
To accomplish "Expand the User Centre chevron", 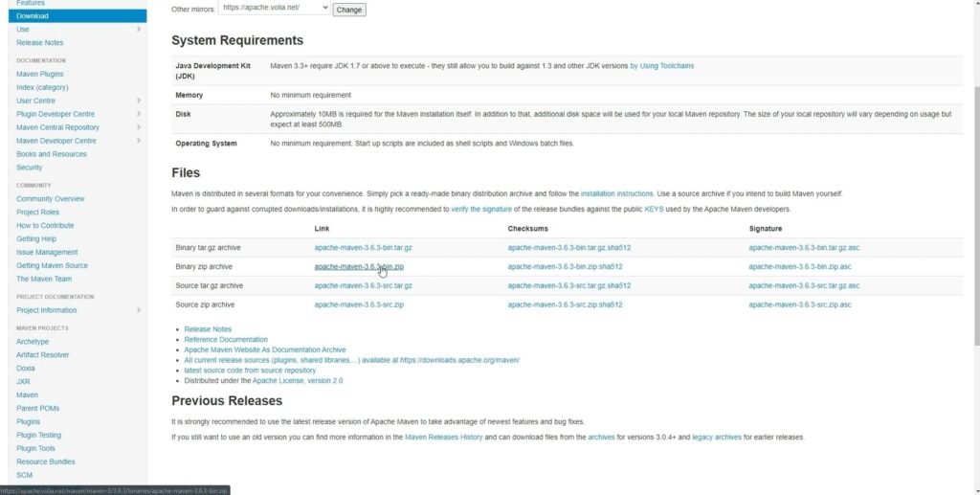I will pyautogui.click(x=138, y=101).
